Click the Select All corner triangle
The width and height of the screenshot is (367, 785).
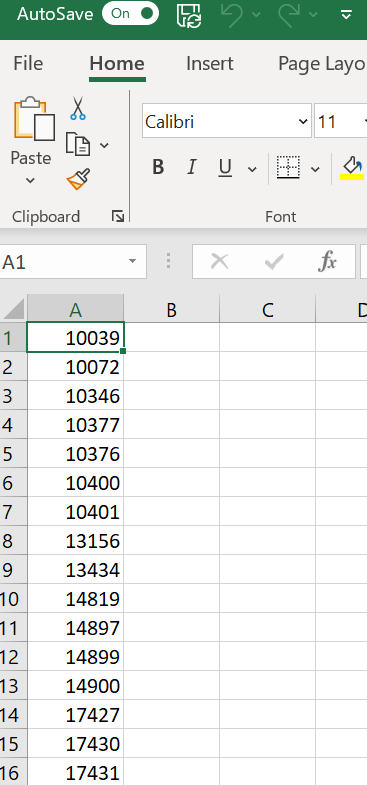(x=14, y=310)
